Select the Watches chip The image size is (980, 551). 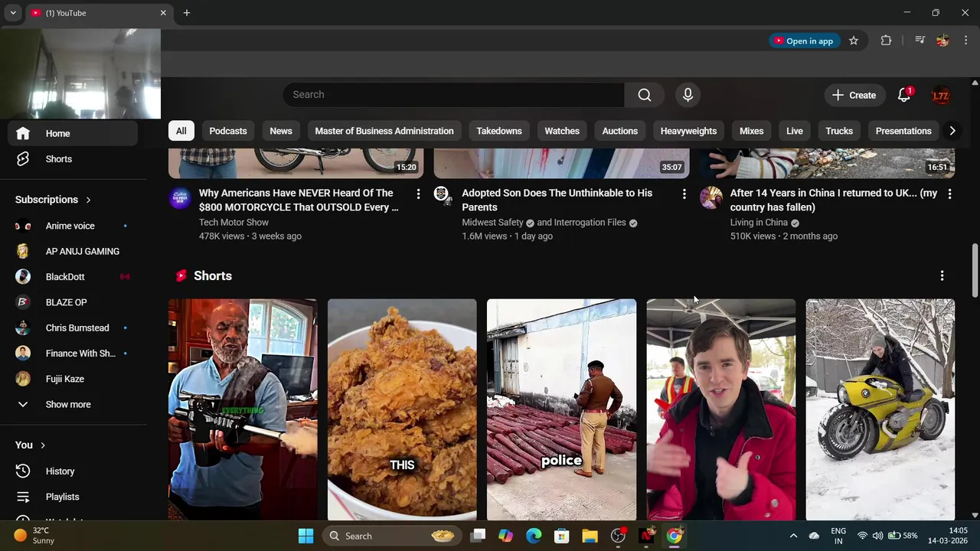point(562,131)
